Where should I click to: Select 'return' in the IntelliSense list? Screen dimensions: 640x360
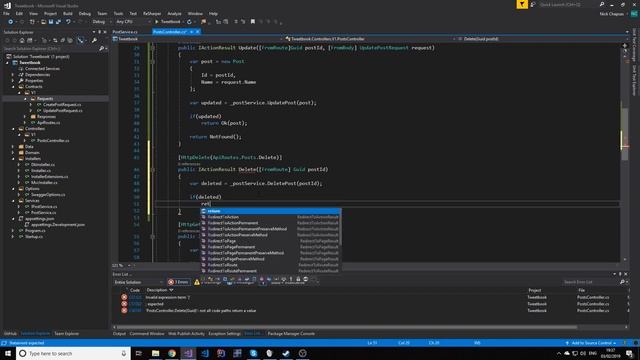(x=270, y=211)
